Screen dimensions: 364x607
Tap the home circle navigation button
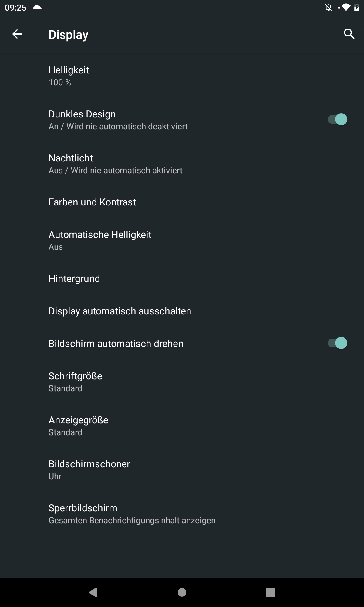coord(182,592)
